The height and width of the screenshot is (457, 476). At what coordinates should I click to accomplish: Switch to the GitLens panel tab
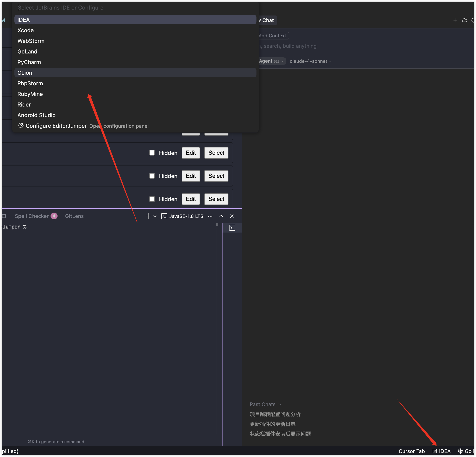[74, 216]
